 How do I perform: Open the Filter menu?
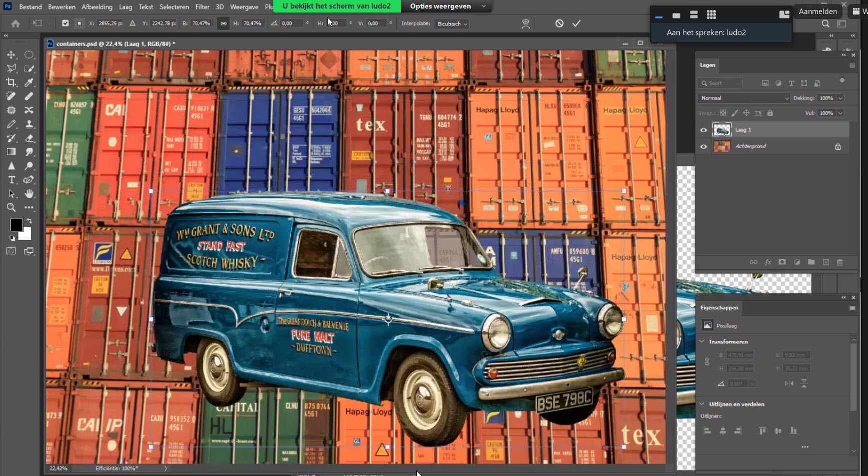point(202,7)
